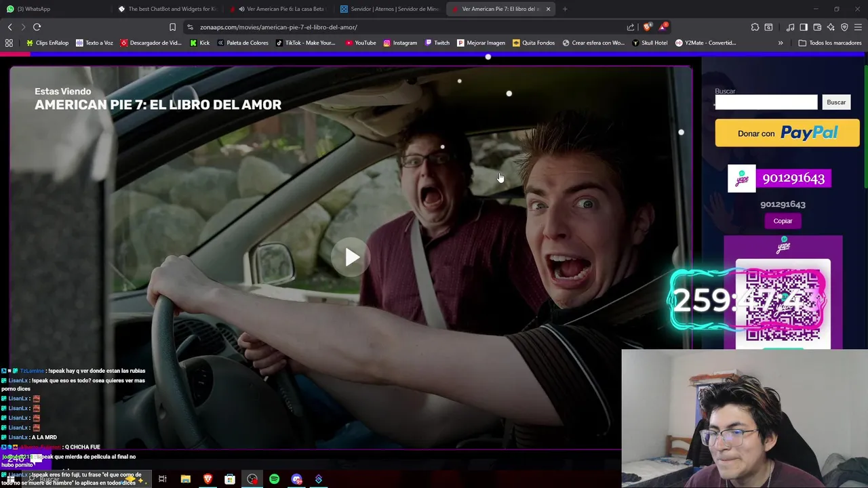Click AMERICAN PIE 7: EL LIBRO DEL AMOR title
Screen dimensions: 868x488
[x=158, y=105]
